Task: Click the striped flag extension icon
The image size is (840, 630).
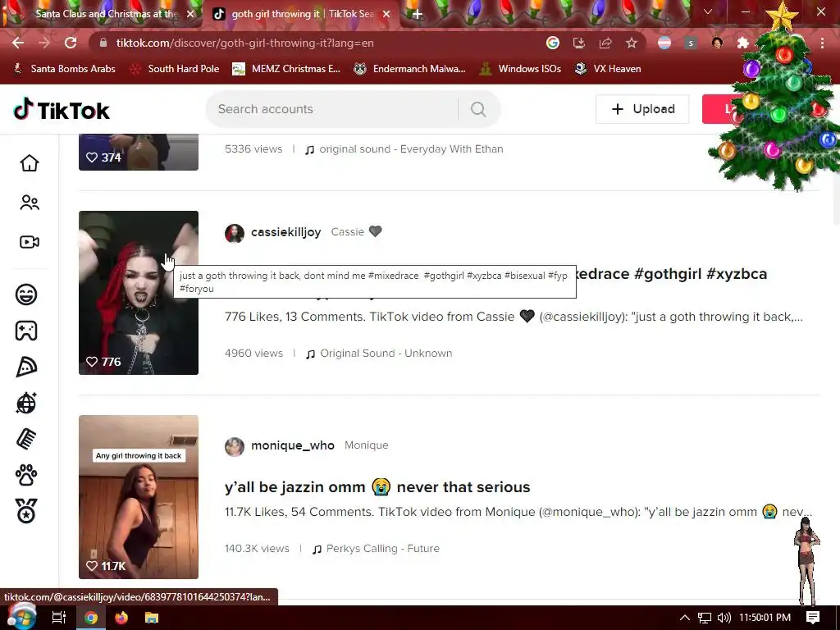Action: click(x=664, y=43)
